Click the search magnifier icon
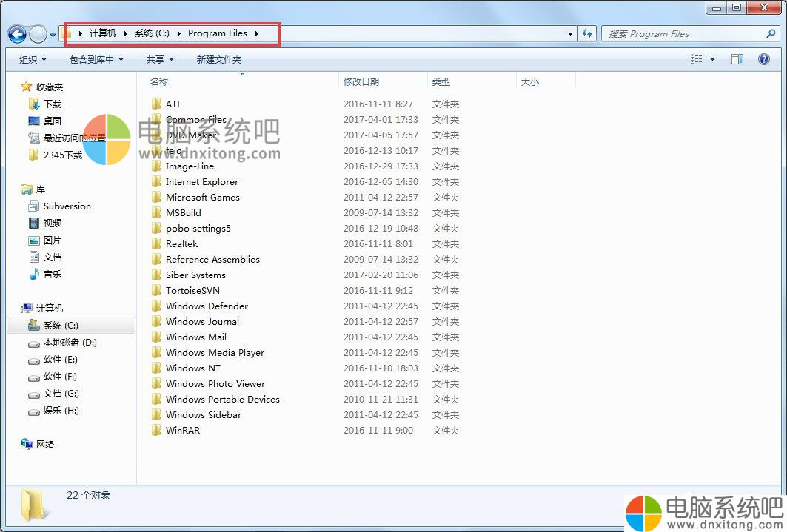The height and width of the screenshot is (532, 787). 771,33
